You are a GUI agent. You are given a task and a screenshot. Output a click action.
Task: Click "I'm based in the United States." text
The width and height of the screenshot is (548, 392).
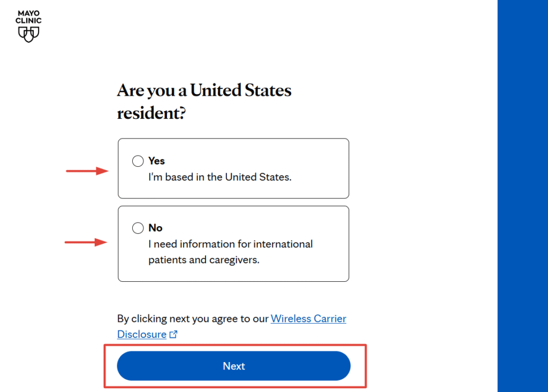tap(220, 177)
